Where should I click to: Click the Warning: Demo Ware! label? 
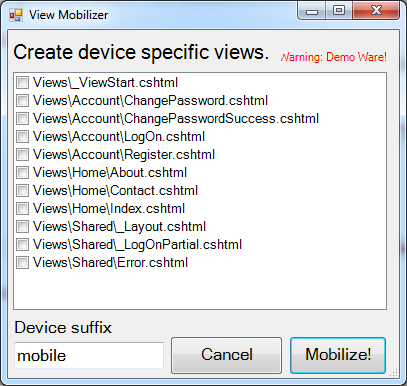(334, 57)
